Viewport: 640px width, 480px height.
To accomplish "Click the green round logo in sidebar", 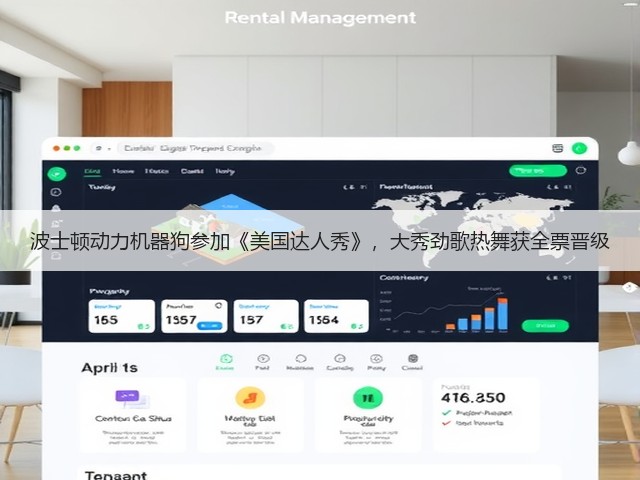I will point(57,174).
